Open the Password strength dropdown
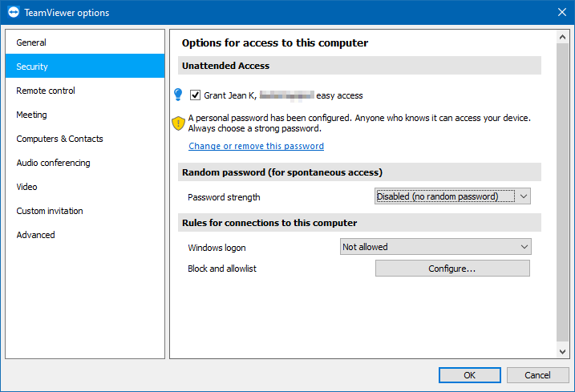The width and height of the screenshot is (575, 392). point(452,196)
